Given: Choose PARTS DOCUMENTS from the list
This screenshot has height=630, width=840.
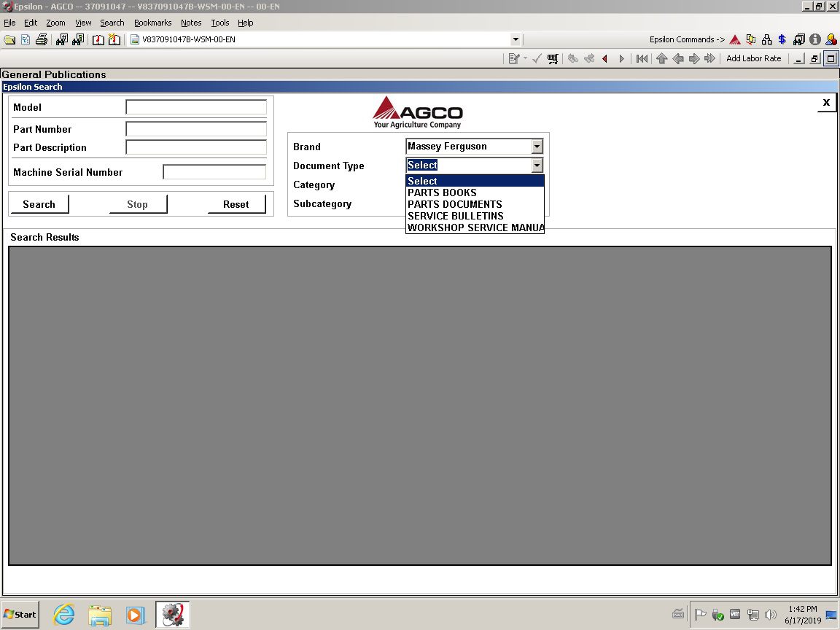Looking at the screenshot, I should (x=475, y=204).
